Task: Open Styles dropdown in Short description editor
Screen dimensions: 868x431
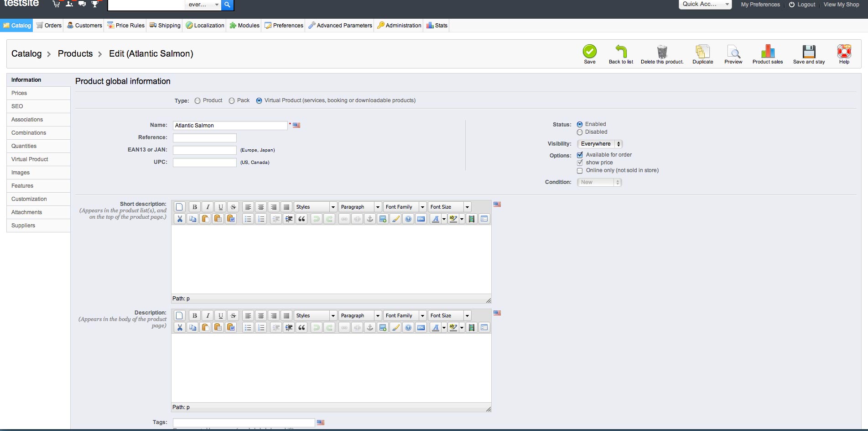Action: point(315,207)
